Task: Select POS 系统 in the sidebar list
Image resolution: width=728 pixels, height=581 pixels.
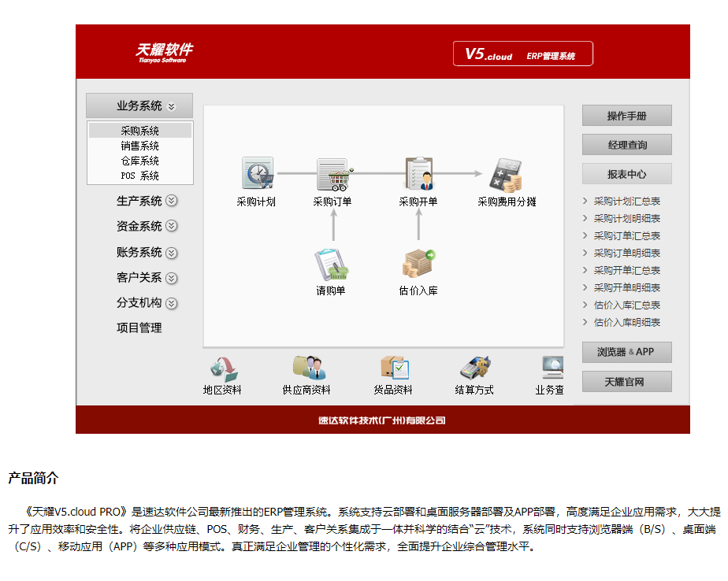Action: point(139,176)
